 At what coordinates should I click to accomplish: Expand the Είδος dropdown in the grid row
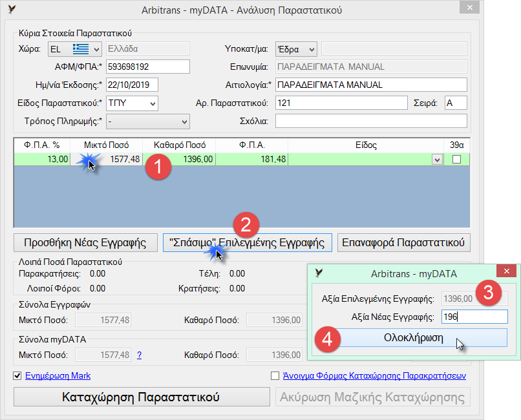pos(437,160)
